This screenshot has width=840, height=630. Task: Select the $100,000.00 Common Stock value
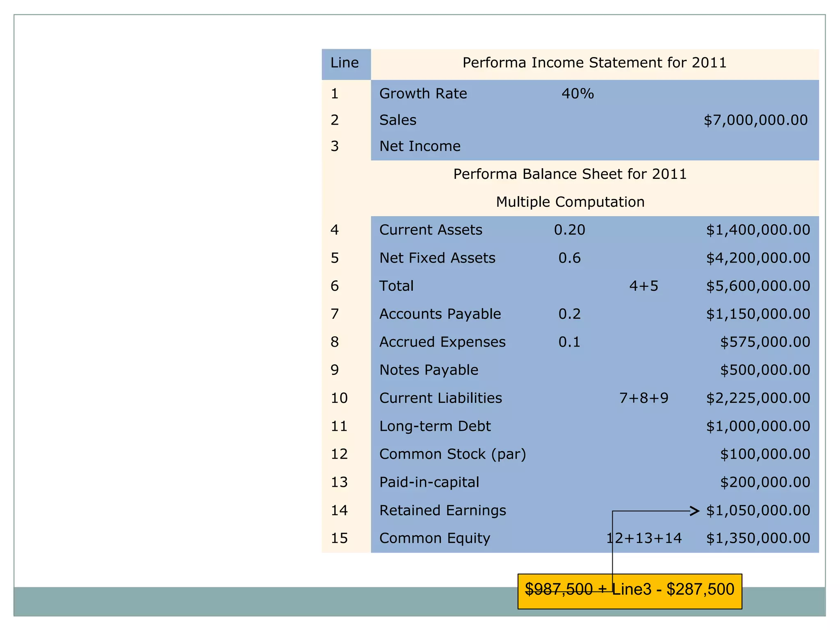click(765, 454)
